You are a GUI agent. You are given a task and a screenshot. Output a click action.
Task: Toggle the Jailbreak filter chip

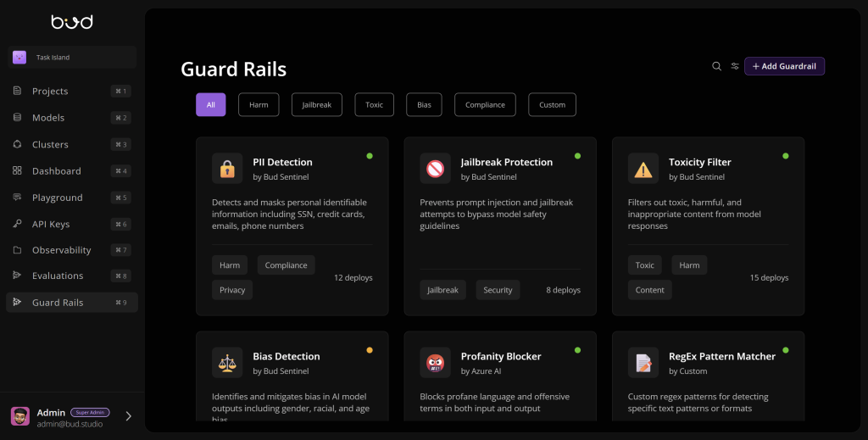click(x=317, y=104)
